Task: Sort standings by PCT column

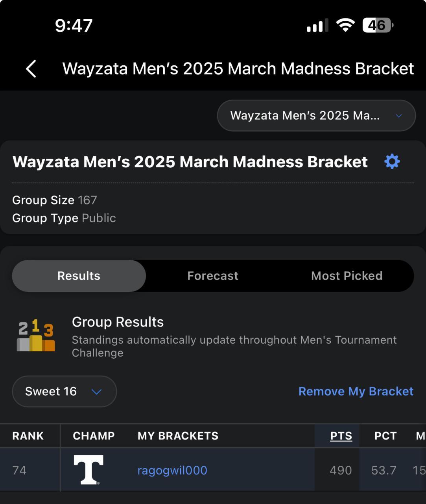Action: [x=385, y=436]
